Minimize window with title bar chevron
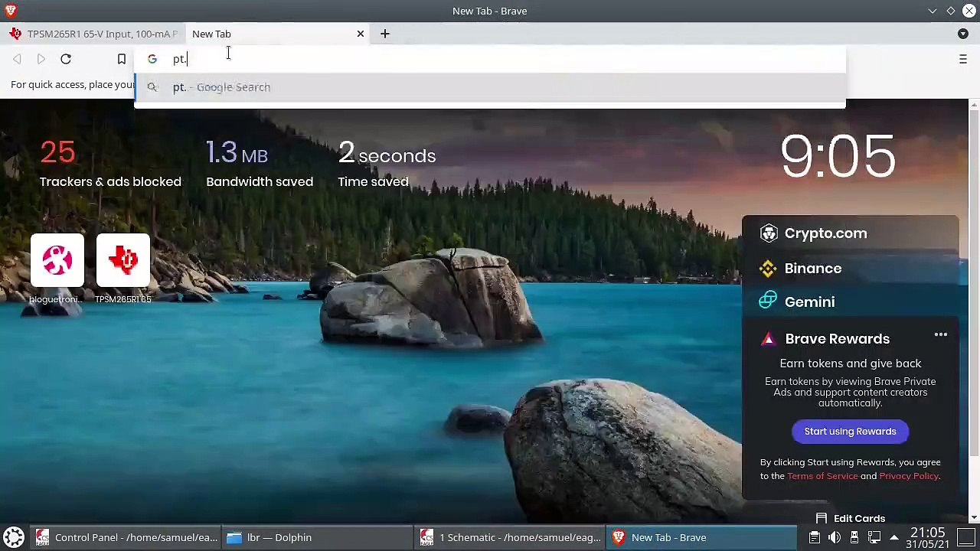 pos(933,11)
